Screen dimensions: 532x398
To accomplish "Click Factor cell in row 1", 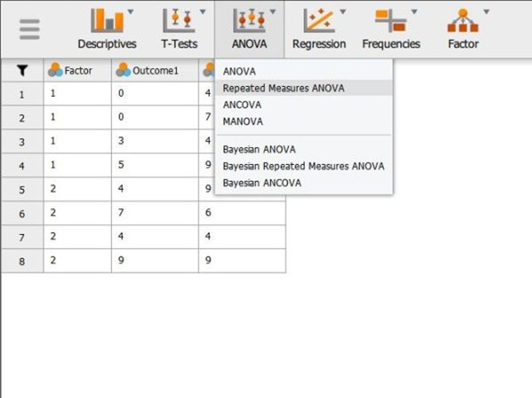I will tap(77, 93).
